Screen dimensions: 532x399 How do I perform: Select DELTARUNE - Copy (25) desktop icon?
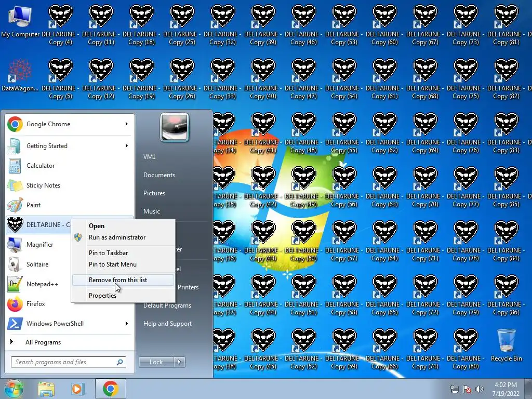pos(182,25)
